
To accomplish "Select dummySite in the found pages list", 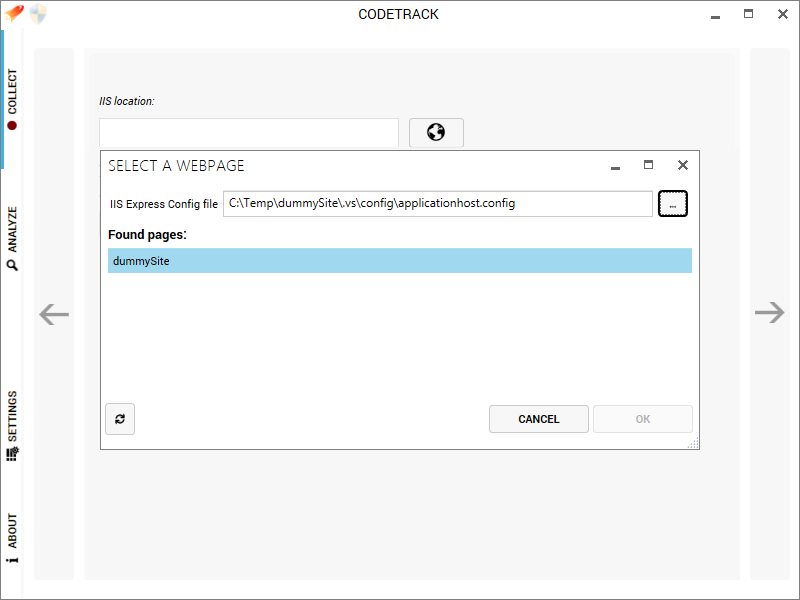I will click(399, 261).
